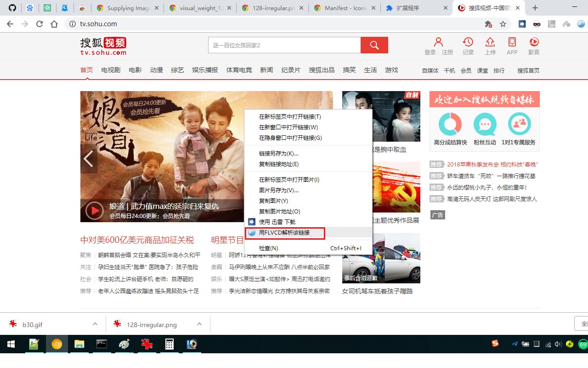
Task: Switch to the Manifest - Icons tab
Action: (x=345, y=8)
